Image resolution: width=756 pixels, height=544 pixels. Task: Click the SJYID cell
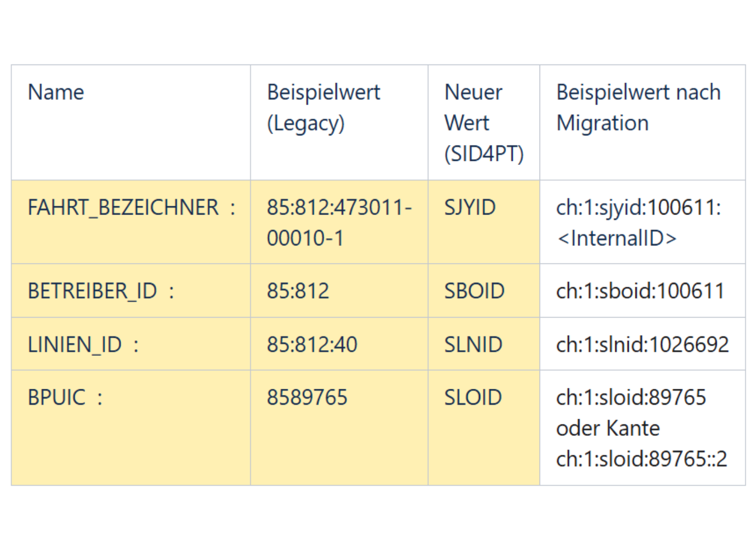(484, 222)
